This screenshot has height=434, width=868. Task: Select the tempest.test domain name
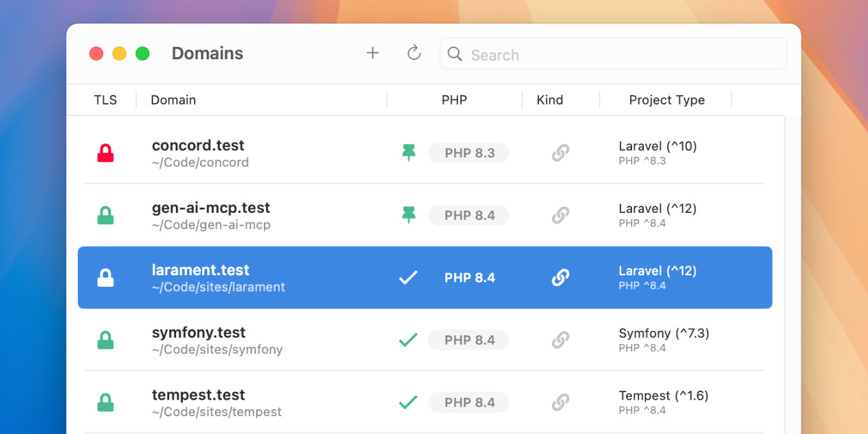coord(198,395)
